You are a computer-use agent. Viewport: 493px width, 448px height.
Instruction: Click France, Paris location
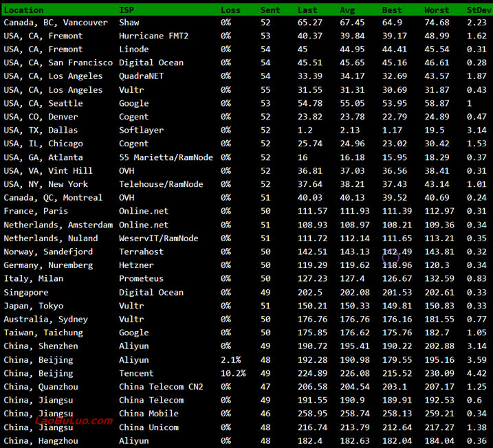pyautogui.click(x=36, y=211)
